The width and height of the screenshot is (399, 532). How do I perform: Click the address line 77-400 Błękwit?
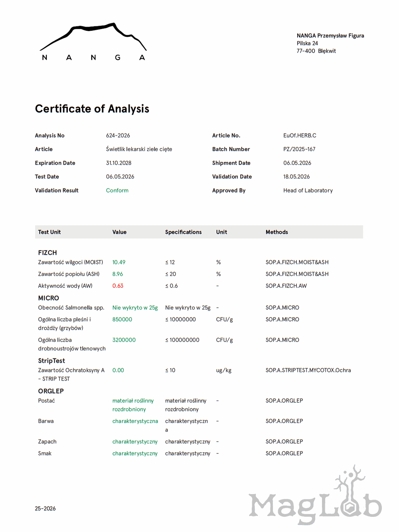pyautogui.click(x=316, y=51)
